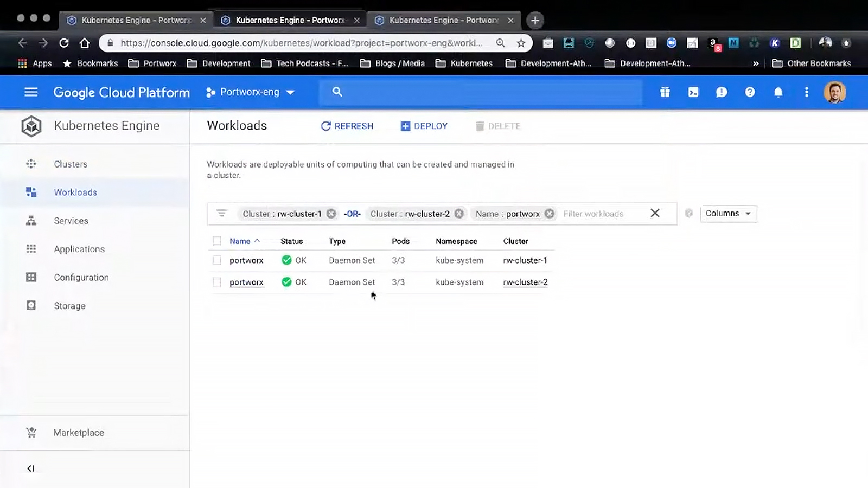Collapse the sidebar with the arrow icon

click(x=30, y=468)
